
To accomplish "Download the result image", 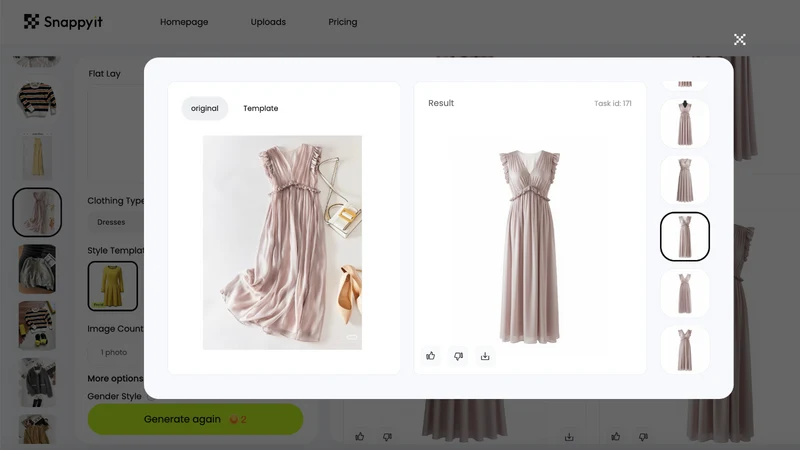I will pos(485,356).
